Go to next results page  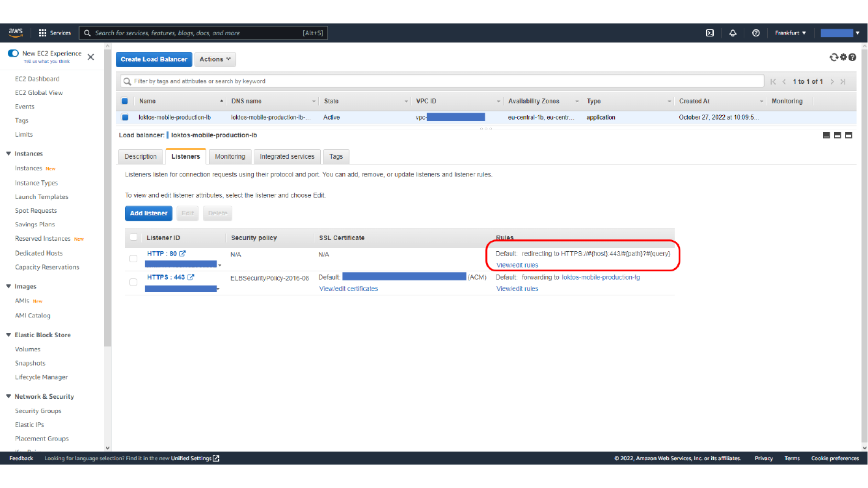coord(832,82)
